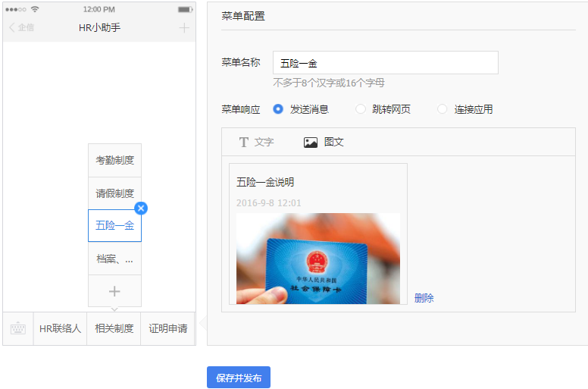Switch to keyboard input icon
This screenshot has height=389, width=588.
click(18, 328)
